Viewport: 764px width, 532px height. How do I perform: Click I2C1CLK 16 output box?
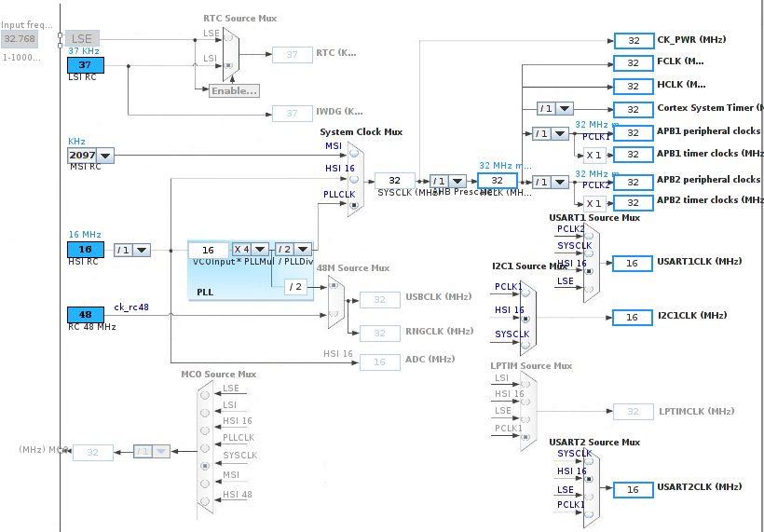click(633, 318)
